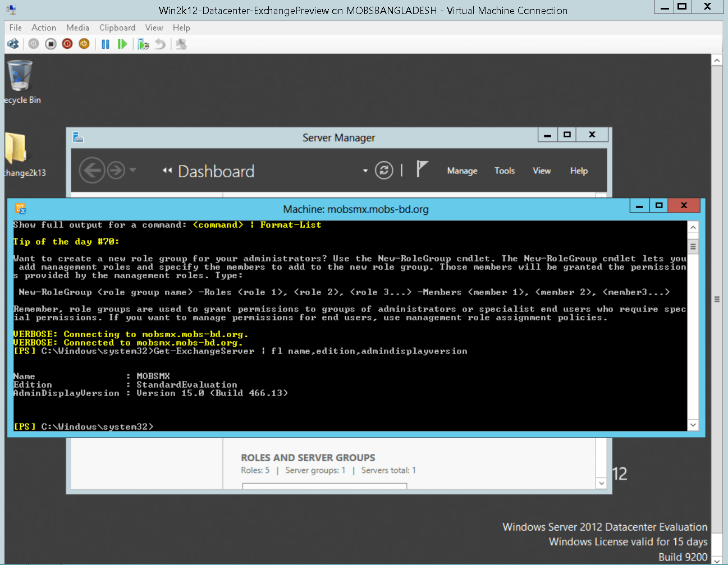Click the PowerShell prompt at C:\Windows\system32
Viewport: 728px width, 565px height.
[x=83, y=427]
